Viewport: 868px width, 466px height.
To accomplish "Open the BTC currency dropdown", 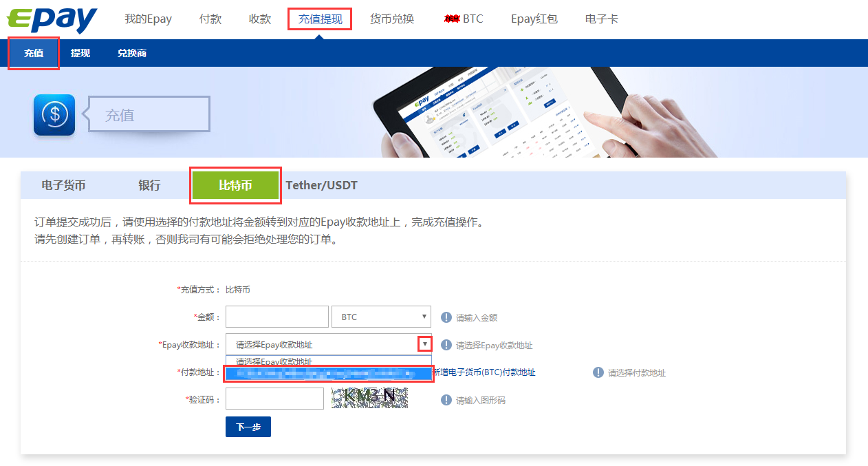I will [x=381, y=317].
